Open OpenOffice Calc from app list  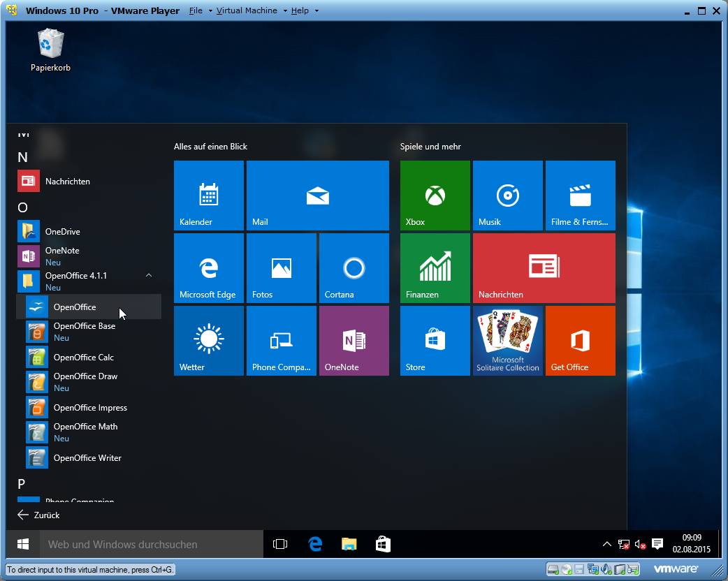83,358
